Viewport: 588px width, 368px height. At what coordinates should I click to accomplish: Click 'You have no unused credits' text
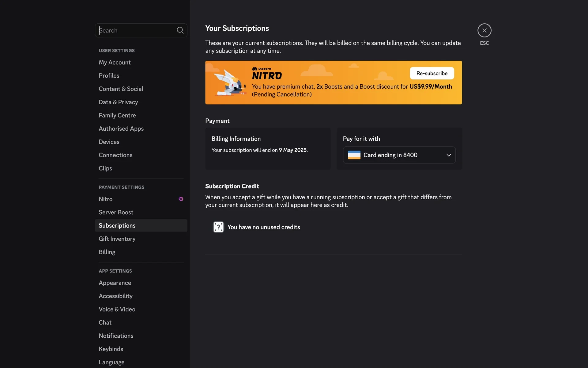click(264, 227)
